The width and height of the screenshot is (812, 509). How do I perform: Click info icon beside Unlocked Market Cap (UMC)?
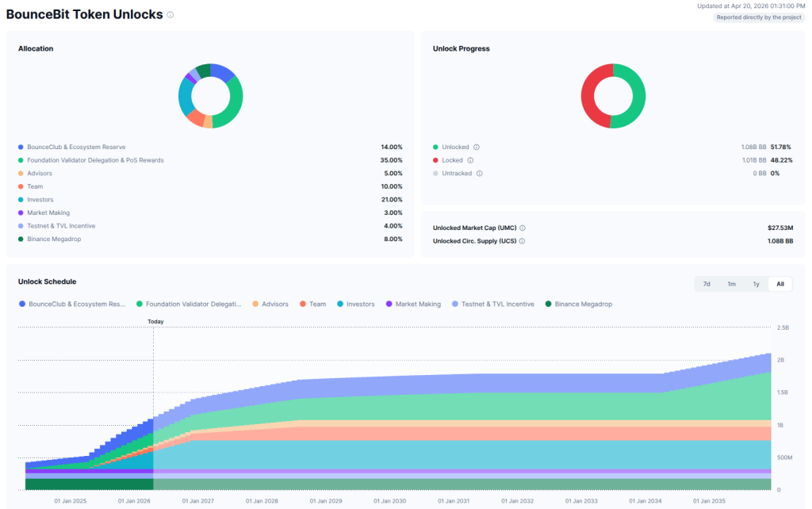coord(523,228)
